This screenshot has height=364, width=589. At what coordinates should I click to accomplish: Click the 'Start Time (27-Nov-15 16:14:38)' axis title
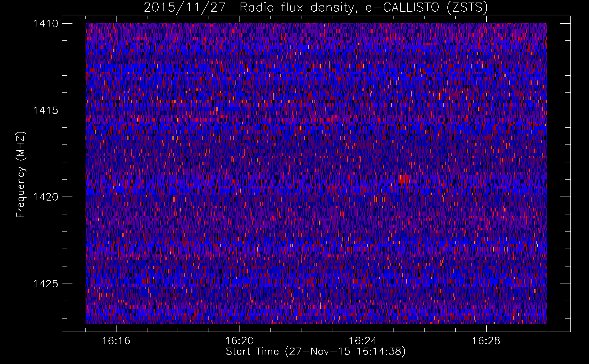316,352
